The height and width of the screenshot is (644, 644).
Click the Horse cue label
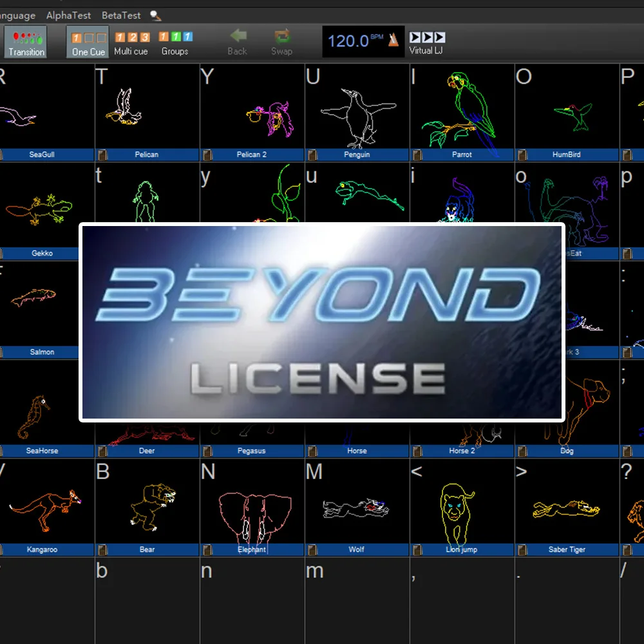[x=357, y=451]
